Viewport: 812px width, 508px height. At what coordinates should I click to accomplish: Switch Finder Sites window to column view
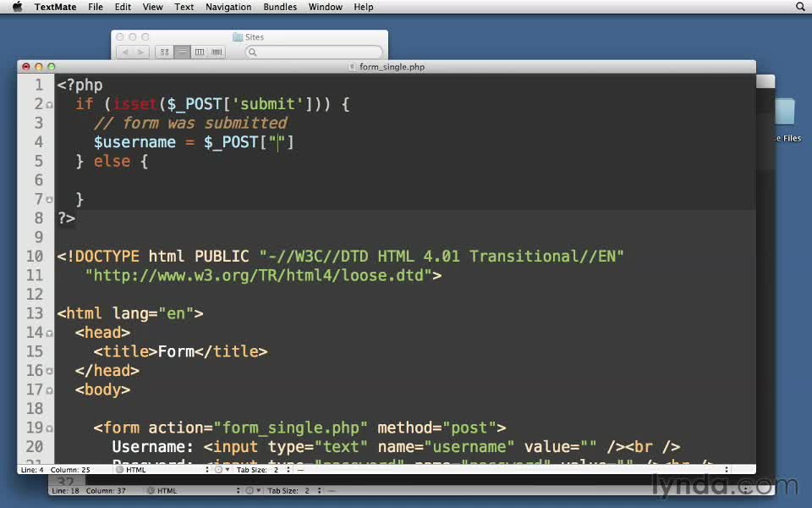[200, 52]
